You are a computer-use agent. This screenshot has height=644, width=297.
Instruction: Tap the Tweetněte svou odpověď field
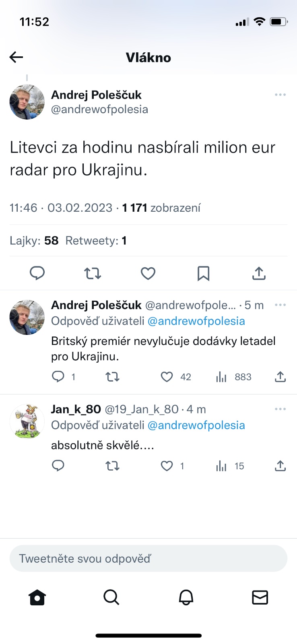pos(148,559)
